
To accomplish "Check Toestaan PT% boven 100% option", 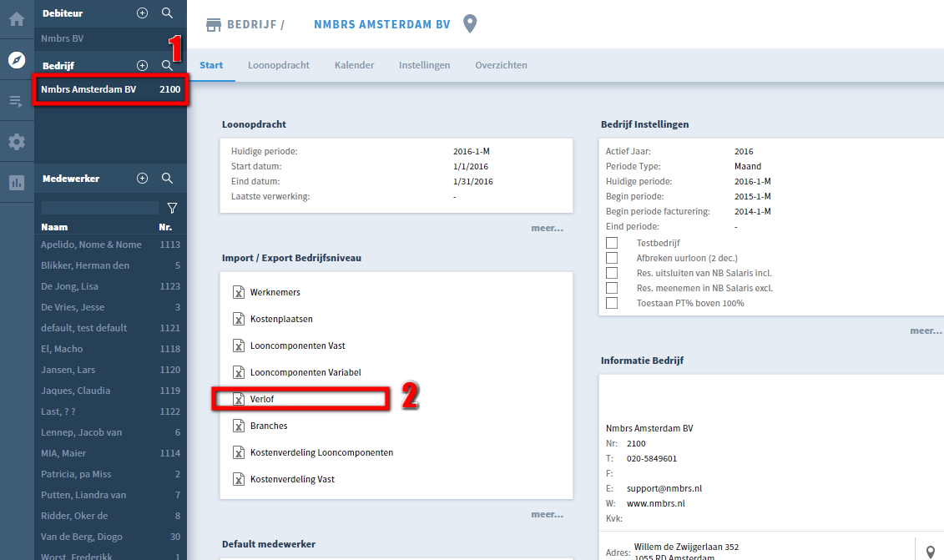I will click(612, 303).
